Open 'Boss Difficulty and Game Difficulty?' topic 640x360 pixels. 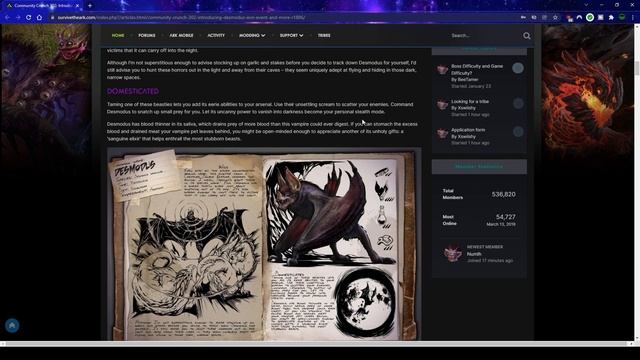(x=477, y=69)
